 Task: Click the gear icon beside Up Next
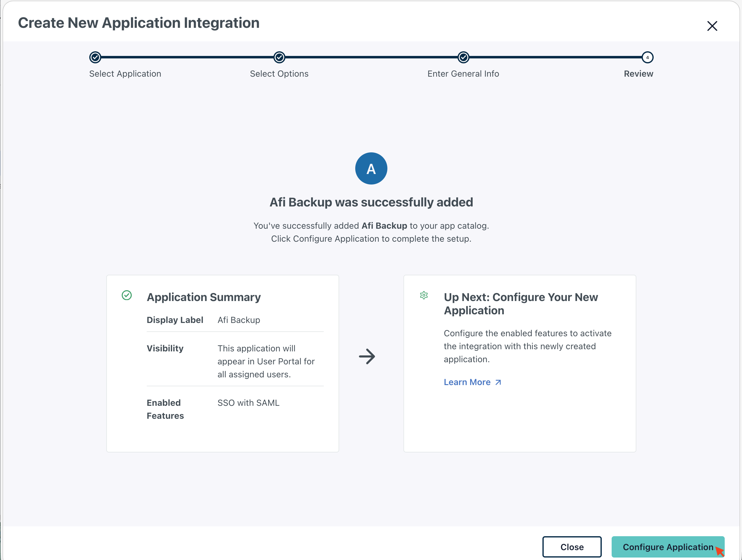pos(424,295)
